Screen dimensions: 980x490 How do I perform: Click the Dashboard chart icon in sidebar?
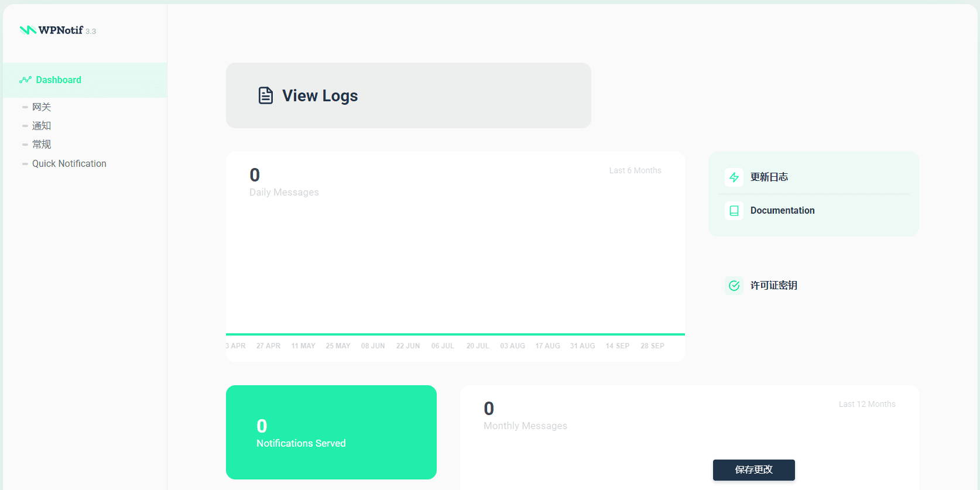(25, 80)
